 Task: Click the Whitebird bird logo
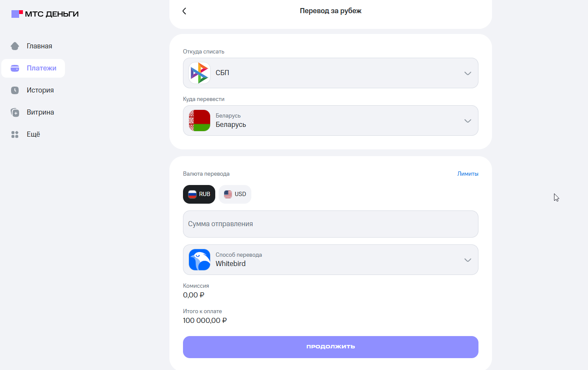200,260
